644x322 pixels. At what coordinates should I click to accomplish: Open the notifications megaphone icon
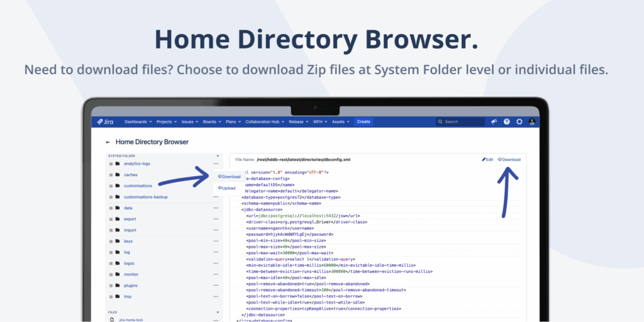(x=494, y=121)
